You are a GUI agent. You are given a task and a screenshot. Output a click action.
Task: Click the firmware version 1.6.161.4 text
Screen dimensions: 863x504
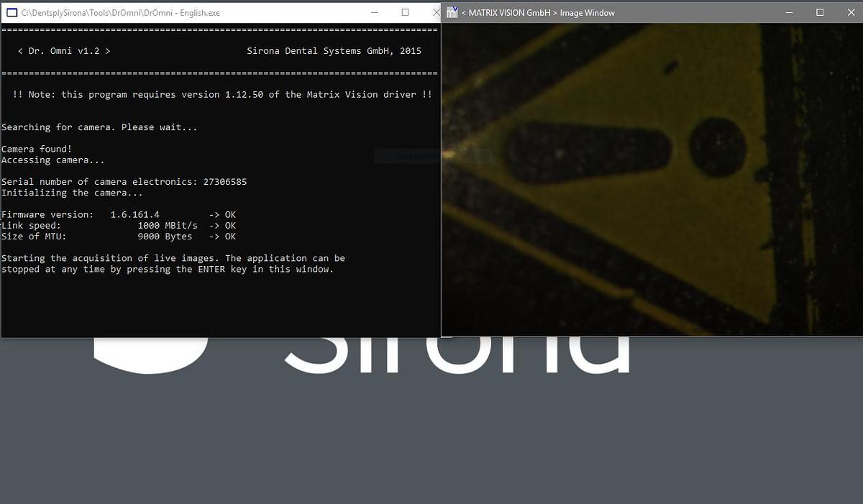[x=134, y=215]
